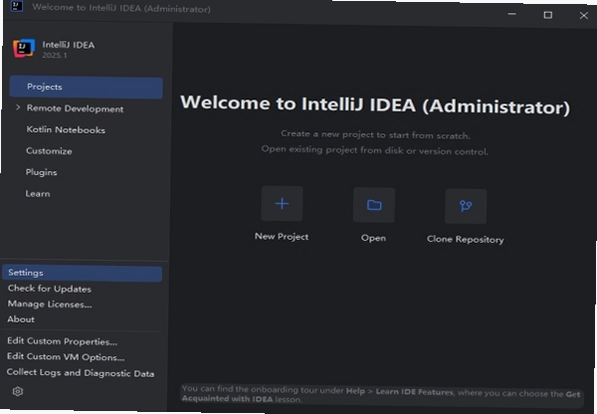
Task: Click the Open folder icon
Action: (x=374, y=205)
